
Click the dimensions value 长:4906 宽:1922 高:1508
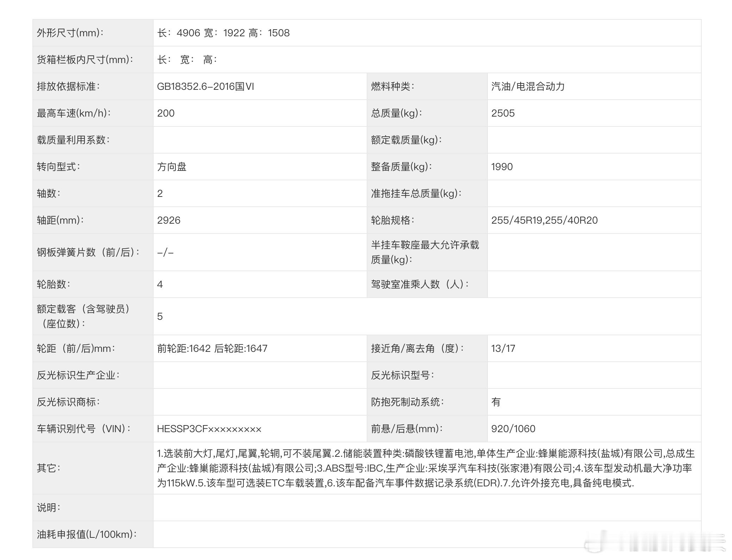point(223,33)
